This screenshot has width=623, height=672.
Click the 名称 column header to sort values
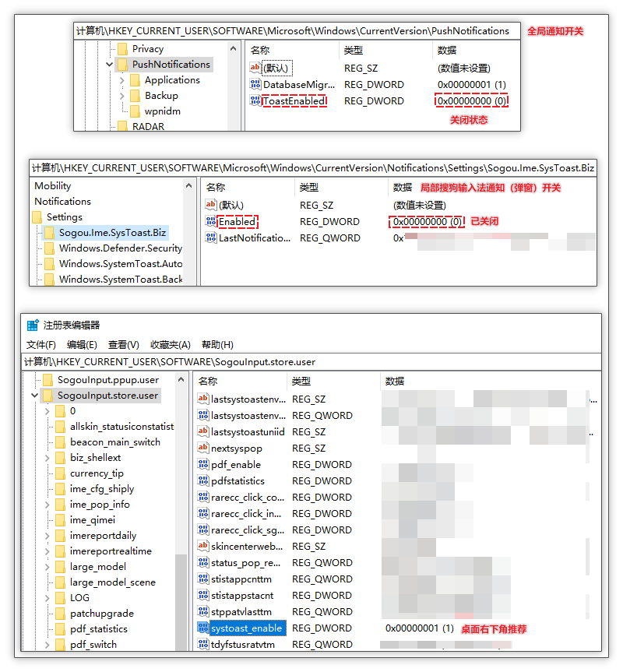[208, 380]
